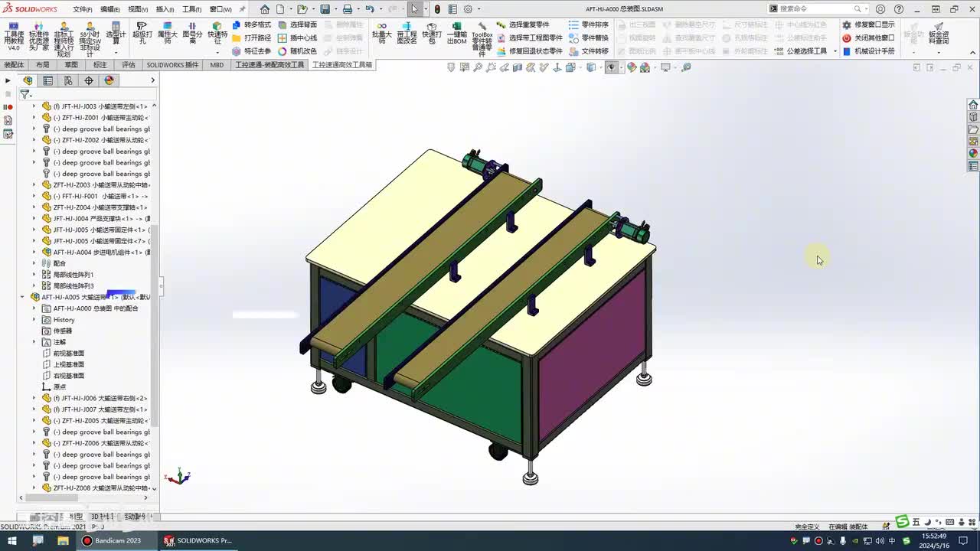Click the tree filter funnel icon
980x551 pixels.
[x=24, y=94]
